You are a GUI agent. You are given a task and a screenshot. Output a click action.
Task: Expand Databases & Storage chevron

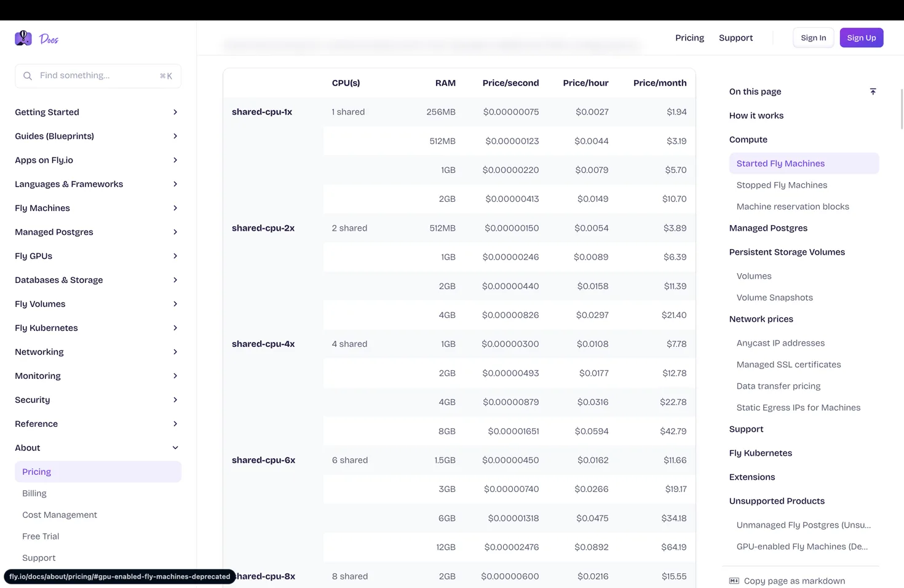pyautogui.click(x=175, y=280)
